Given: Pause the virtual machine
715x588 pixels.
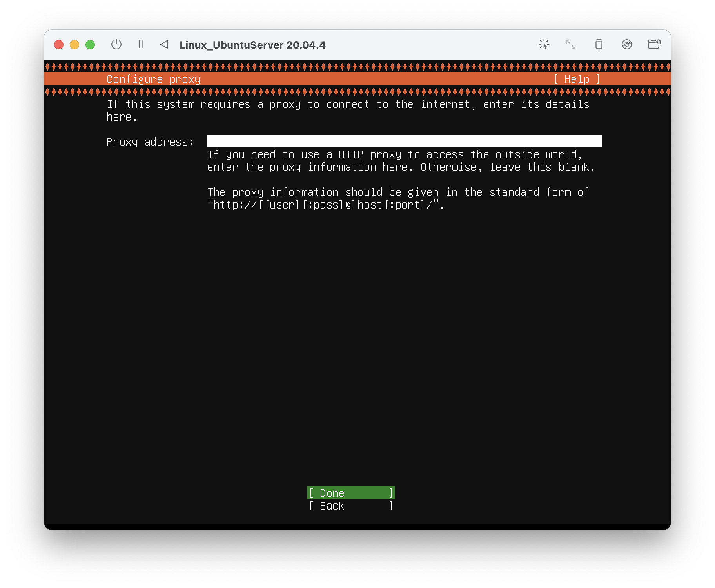Looking at the screenshot, I should pyautogui.click(x=141, y=45).
